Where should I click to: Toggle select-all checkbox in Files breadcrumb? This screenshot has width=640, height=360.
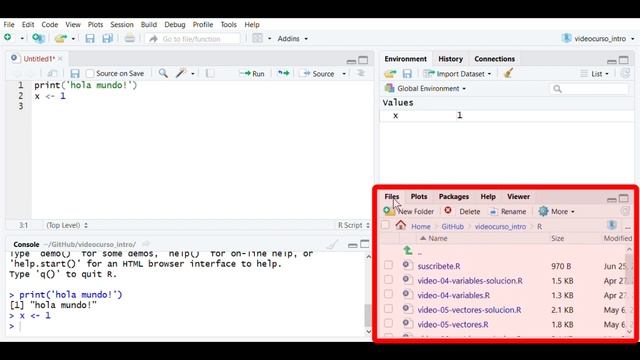point(385,225)
